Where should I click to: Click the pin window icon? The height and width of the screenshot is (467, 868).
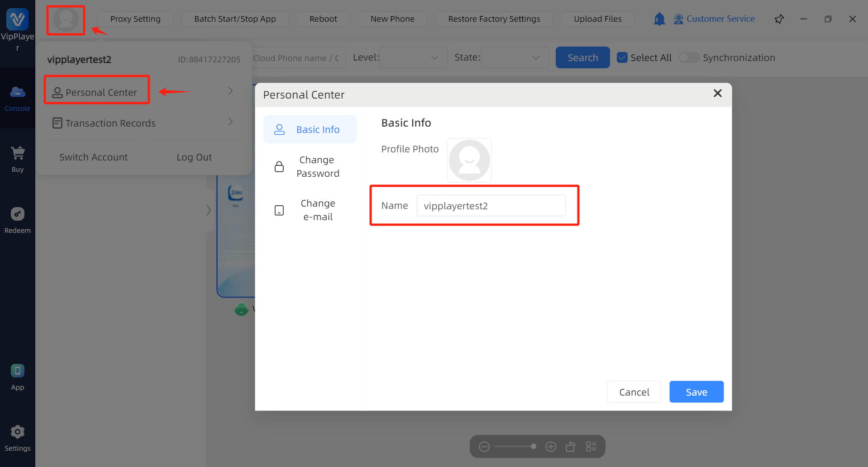[779, 19]
